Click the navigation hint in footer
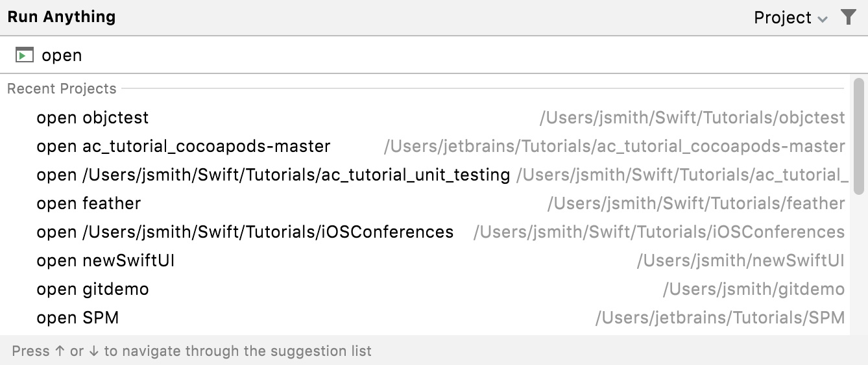This screenshot has height=365, width=868. tap(192, 351)
